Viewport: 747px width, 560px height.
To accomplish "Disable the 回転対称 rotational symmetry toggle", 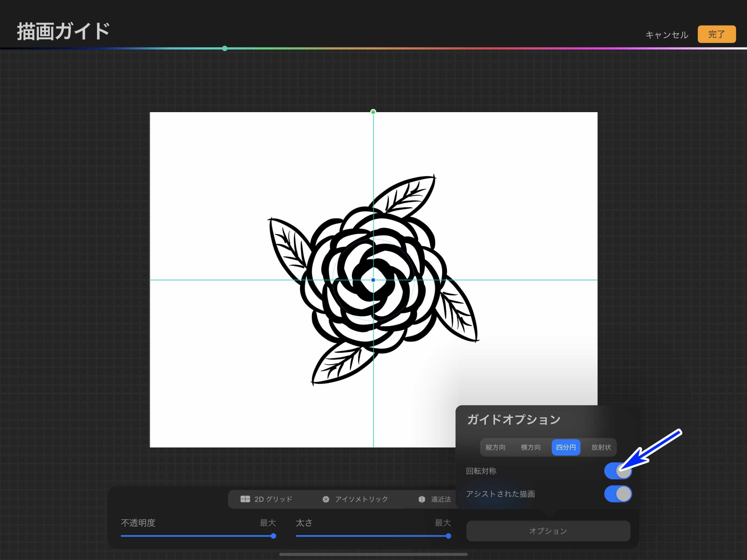I will click(x=618, y=471).
